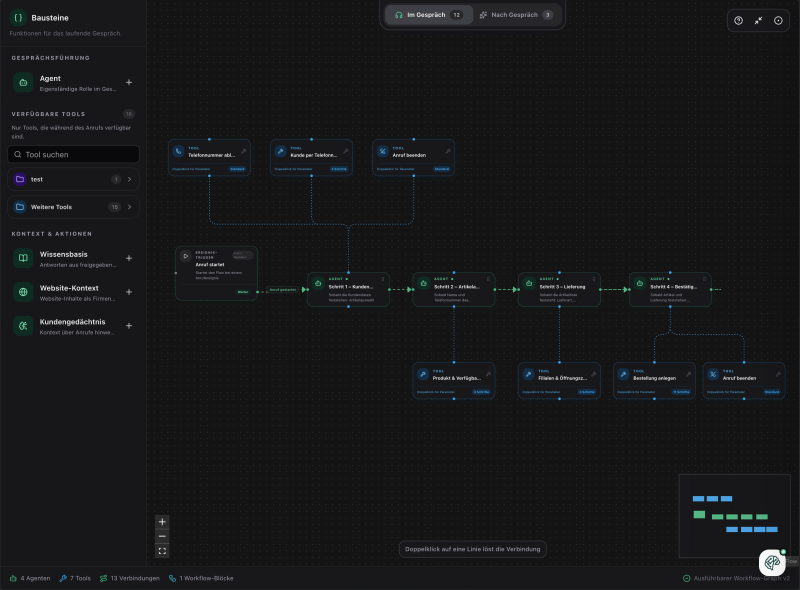Zoom out the canvas with minus

click(x=162, y=536)
